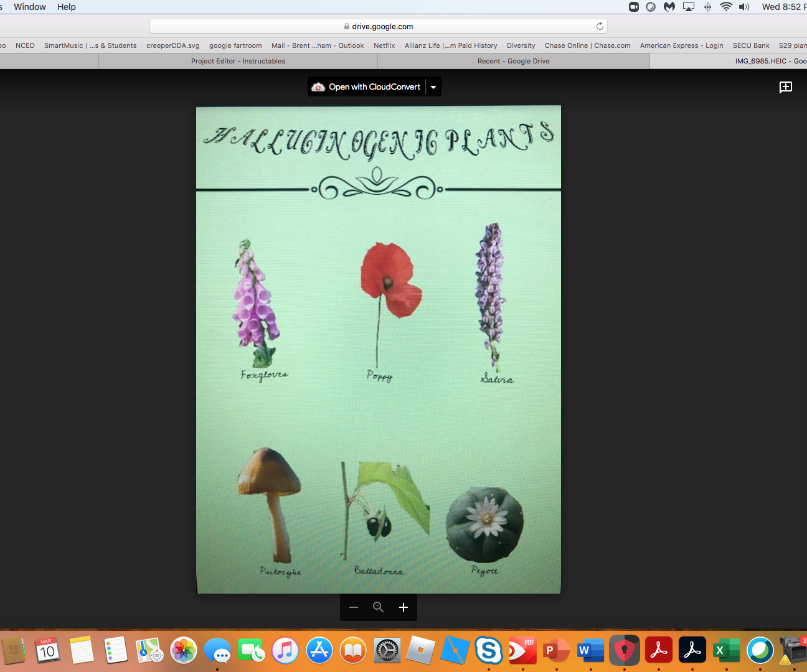Click the add-to-workspace icon in the top right
807x672 pixels.
[x=786, y=87]
